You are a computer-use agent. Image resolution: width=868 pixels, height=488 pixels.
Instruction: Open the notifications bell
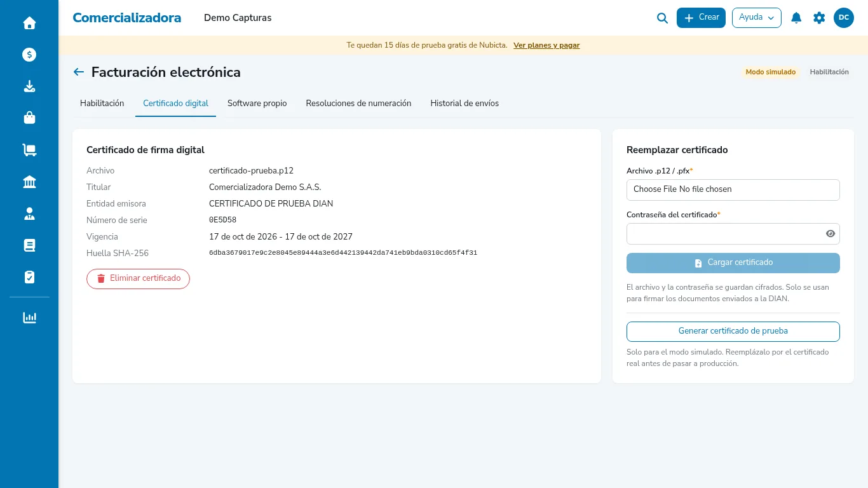tap(796, 18)
